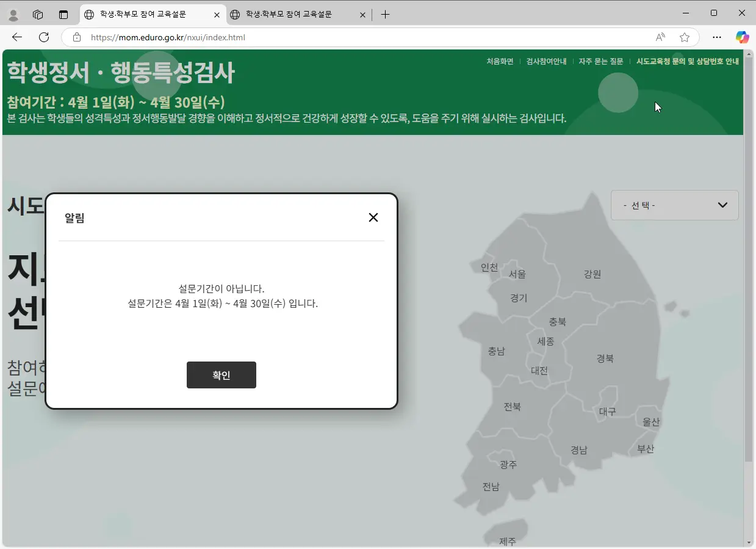756x549 pixels.
Task: Click the site security lock icon
Action: tap(77, 37)
